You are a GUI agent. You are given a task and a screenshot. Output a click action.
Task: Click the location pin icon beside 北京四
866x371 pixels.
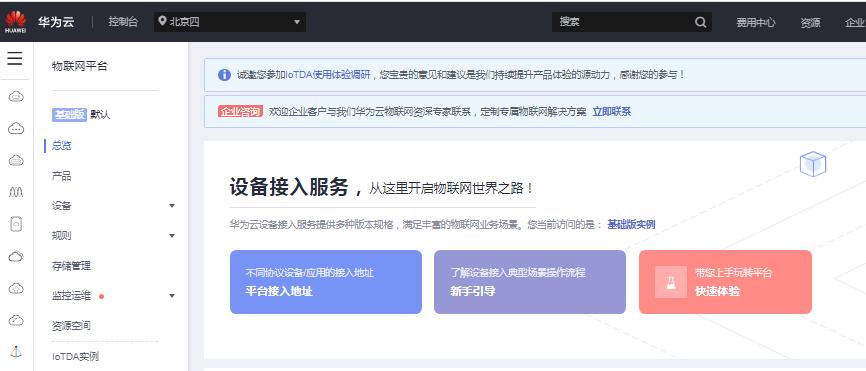coord(162,22)
